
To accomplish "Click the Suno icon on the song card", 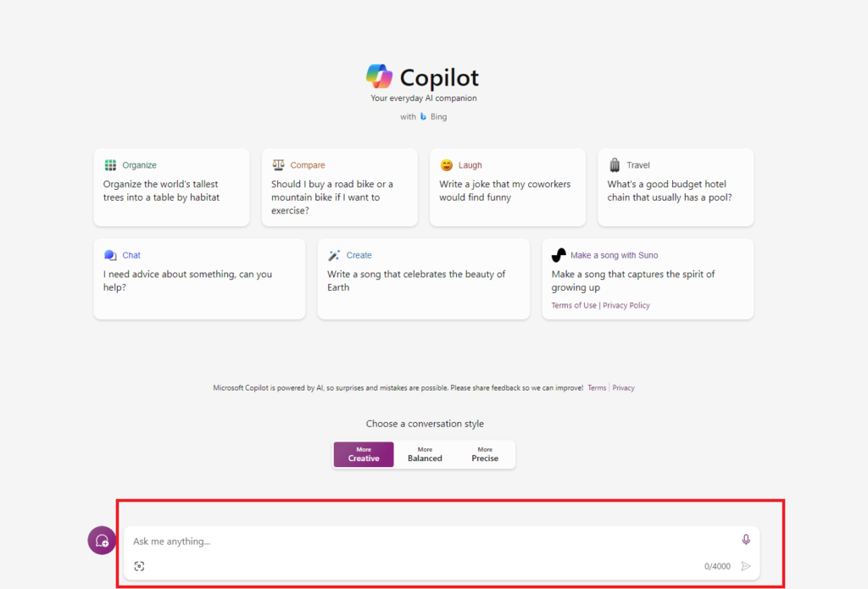I will 559,255.
